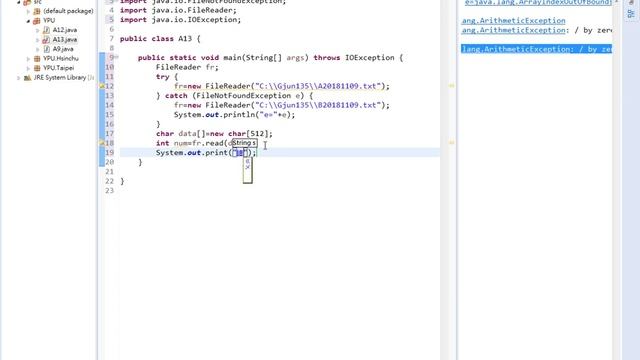Click the 'public class A13 {' line
This screenshot has height=360, width=640.
tap(160, 39)
